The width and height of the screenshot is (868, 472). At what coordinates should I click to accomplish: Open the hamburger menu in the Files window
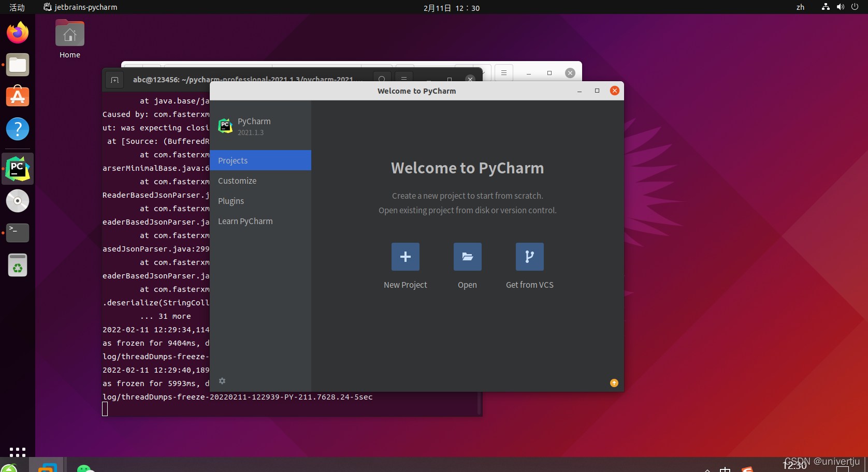pyautogui.click(x=504, y=73)
